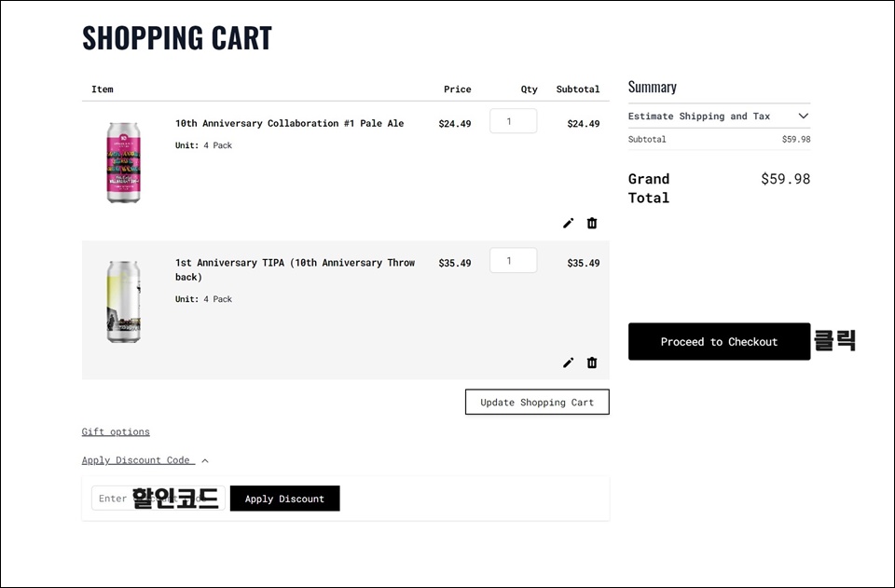Screen dimensions: 895x588
Task: Open the 1st Anniversary TIPA can image
Action: 123,302
